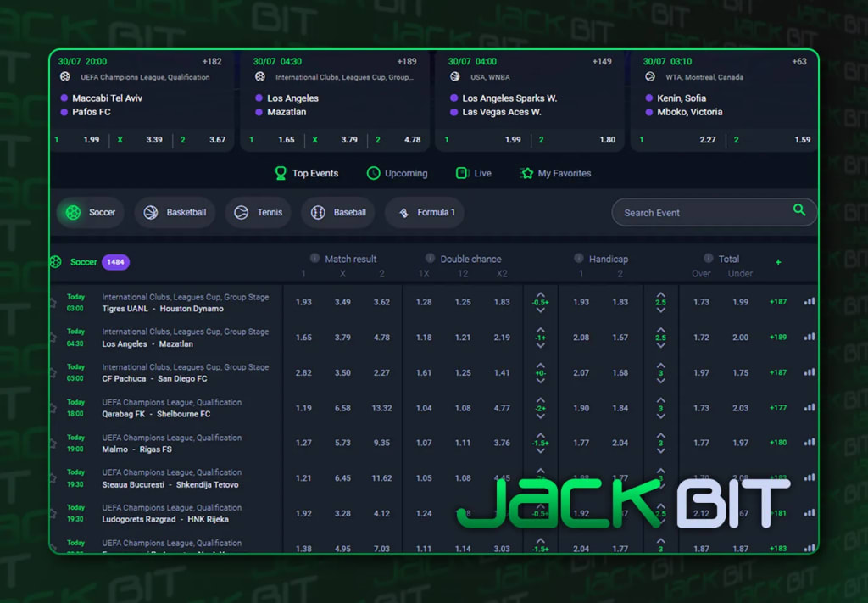
Task: Click basketball icon on USA, WNBA card
Action: point(455,77)
